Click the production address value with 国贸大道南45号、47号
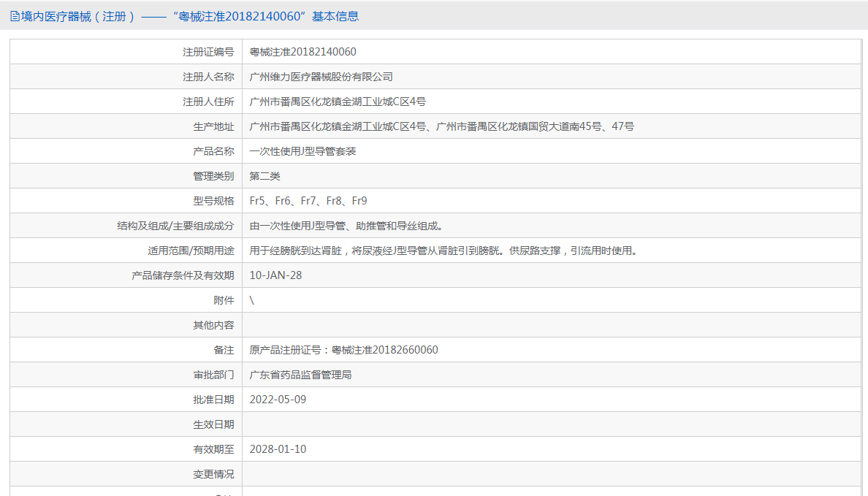 point(442,127)
